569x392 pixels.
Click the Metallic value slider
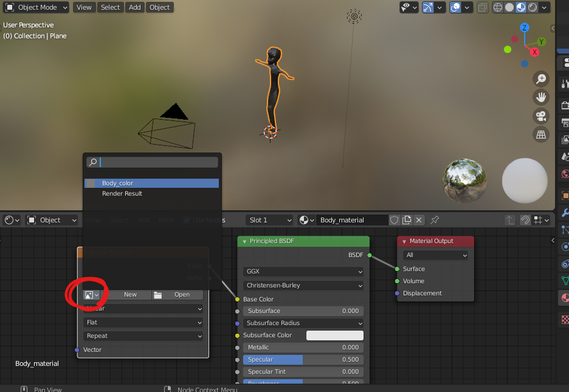tap(303, 348)
